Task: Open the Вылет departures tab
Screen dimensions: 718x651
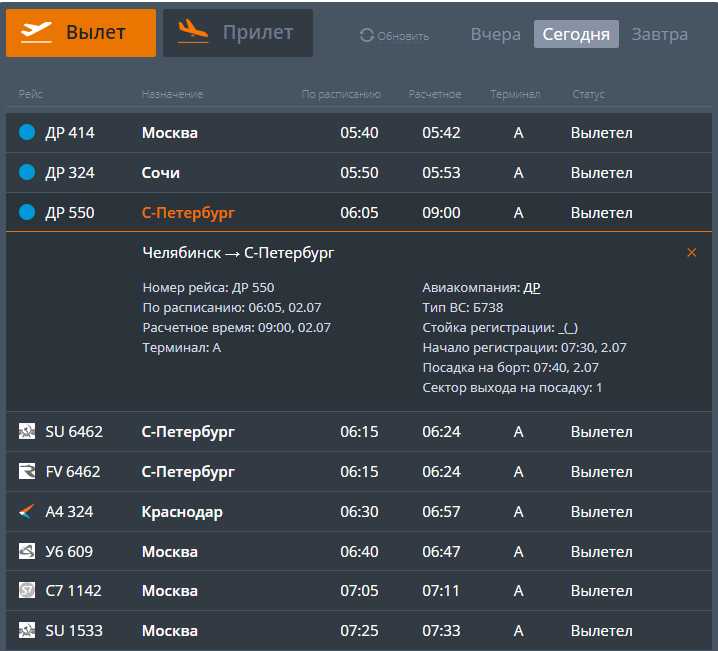Action: coord(81,33)
